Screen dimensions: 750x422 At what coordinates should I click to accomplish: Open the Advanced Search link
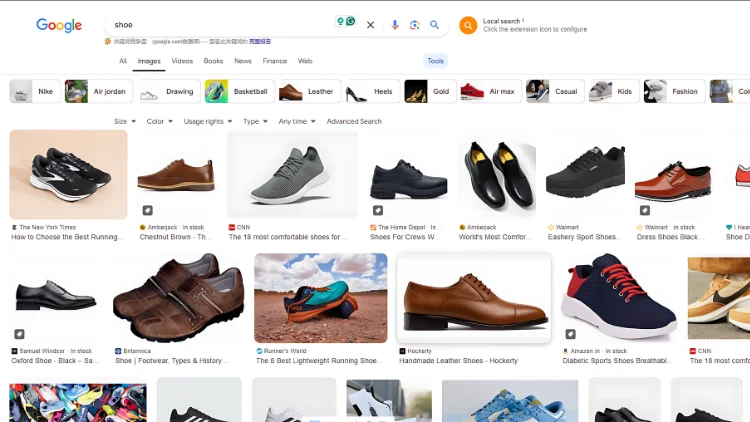click(354, 122)
